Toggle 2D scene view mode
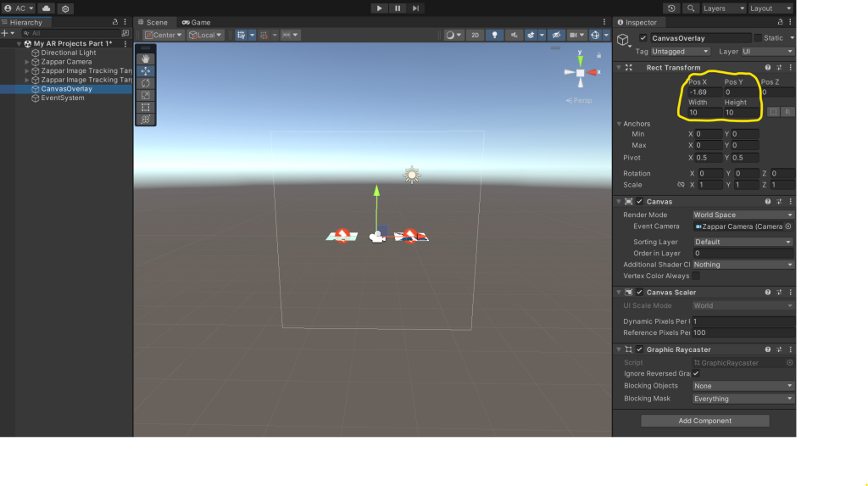The width and height of the screenshot is (868, 486). (476, 35)
